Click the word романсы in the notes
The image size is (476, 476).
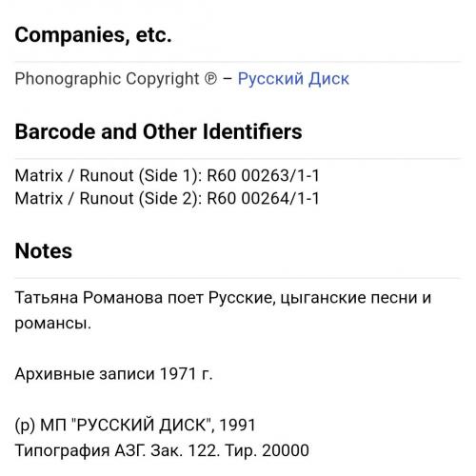click(53, 324)
